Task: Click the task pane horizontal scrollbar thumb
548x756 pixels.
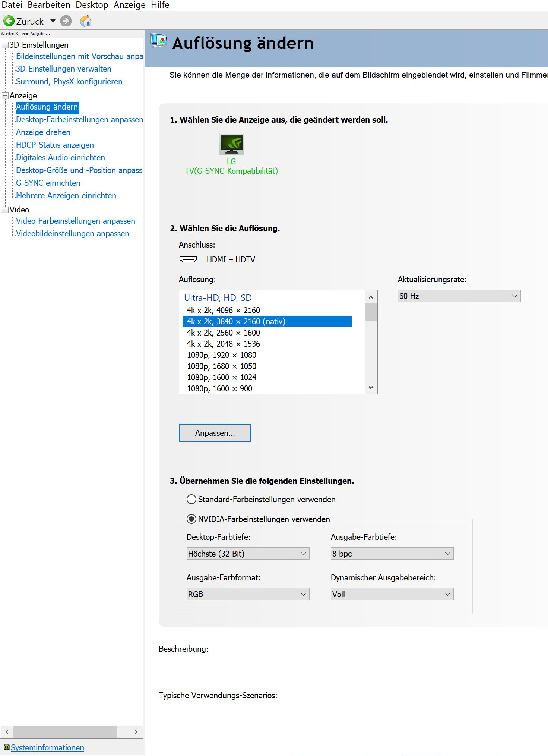Action: [65, 732]
